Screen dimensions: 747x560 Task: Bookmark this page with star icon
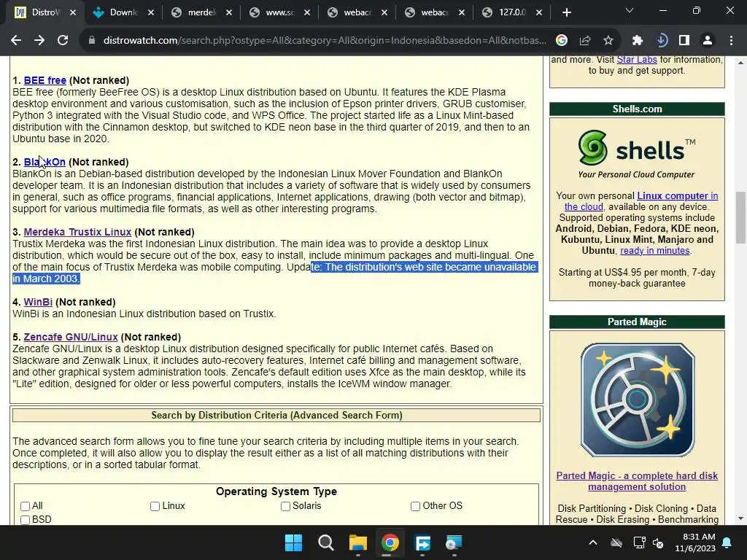pos(608,41)
